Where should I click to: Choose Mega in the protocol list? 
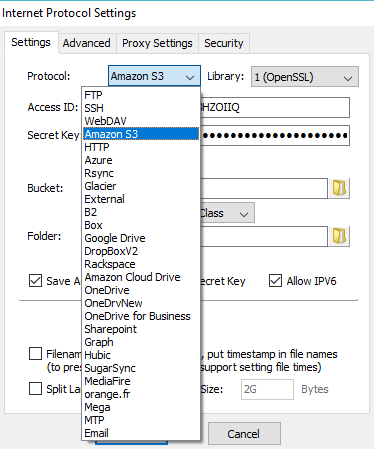click(x=141, y=407)
